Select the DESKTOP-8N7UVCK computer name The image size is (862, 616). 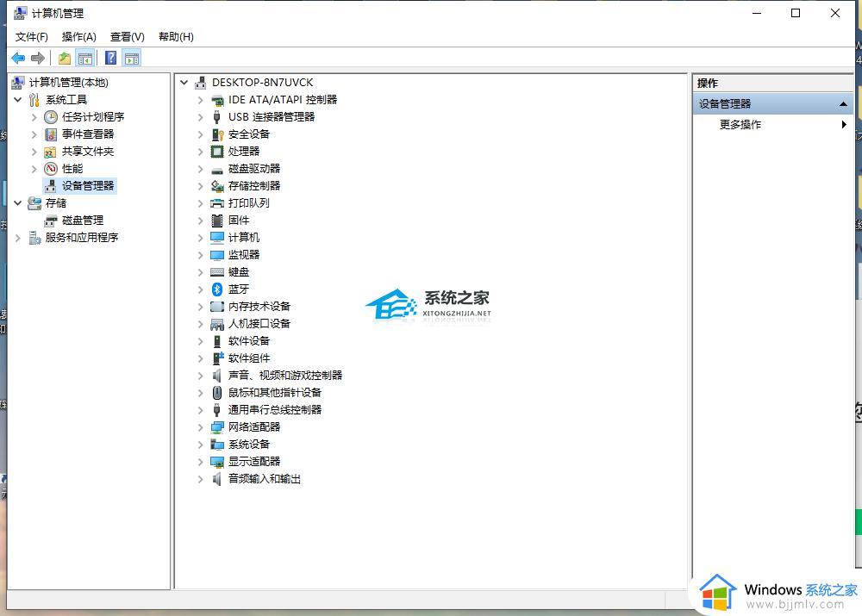point(263,83)
